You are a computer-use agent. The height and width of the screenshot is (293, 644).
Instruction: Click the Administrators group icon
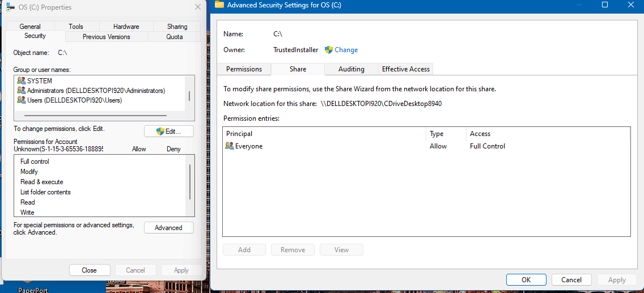[x=21, y=90]
